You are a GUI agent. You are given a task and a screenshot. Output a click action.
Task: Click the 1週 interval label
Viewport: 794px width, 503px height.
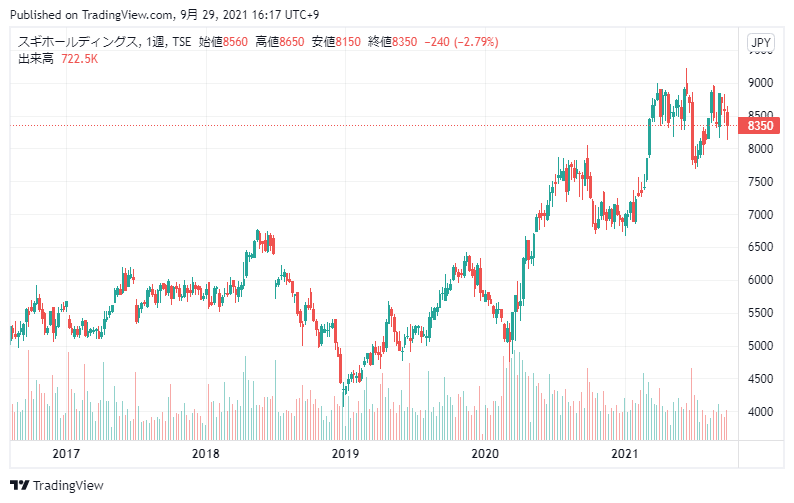pyautogui.click(x=155, y=42)
